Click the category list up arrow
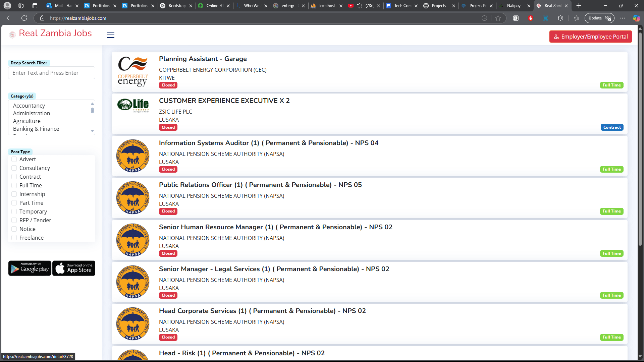This screenshot has height=362, width=644. (x=92, y=104)
